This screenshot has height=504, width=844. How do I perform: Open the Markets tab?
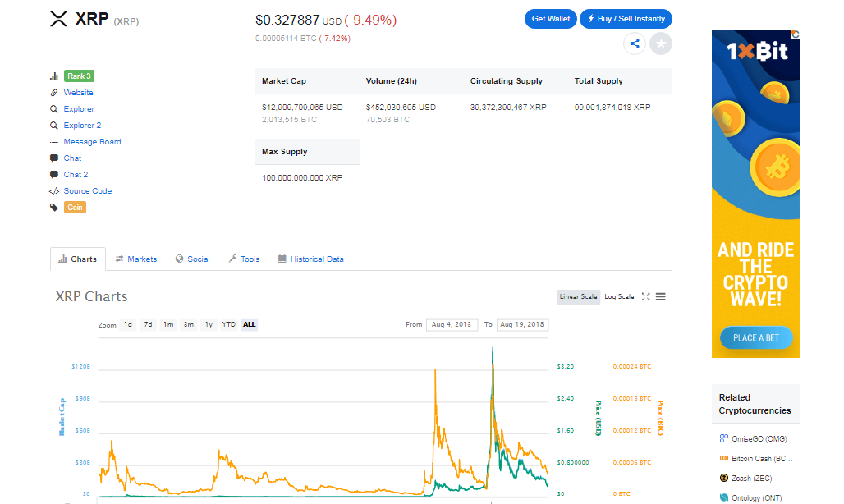[x=136, y=259]
